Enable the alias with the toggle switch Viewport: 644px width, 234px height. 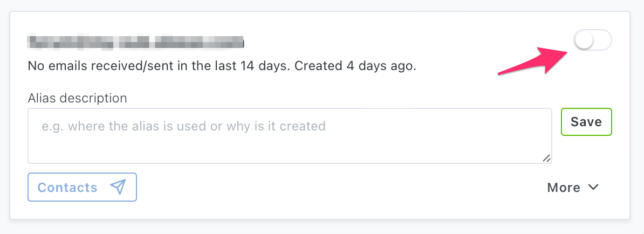point(593,40)
